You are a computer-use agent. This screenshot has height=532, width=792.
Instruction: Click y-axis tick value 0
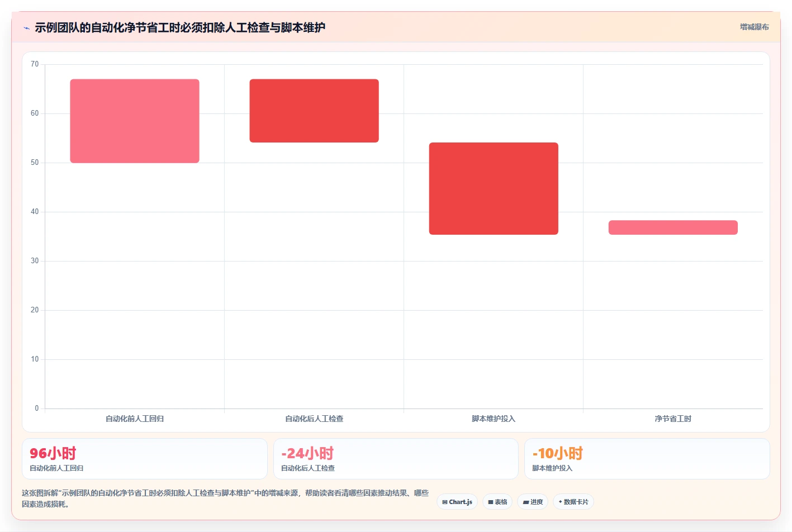click(37, 408)
